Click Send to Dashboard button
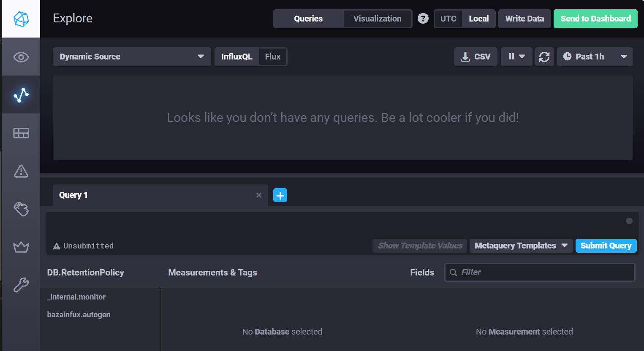Viewport: 644px width, 351px height. point(595,19)
